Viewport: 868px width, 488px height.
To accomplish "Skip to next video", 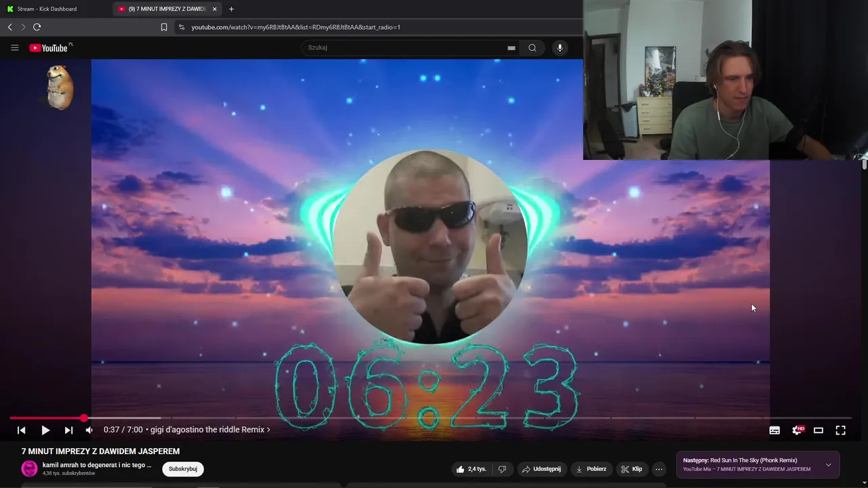I will pyautogui.click(x=68, y=430).
